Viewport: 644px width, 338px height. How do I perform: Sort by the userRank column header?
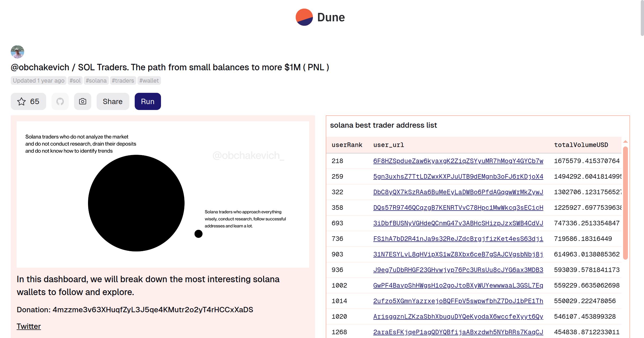[x=347, y=145]
